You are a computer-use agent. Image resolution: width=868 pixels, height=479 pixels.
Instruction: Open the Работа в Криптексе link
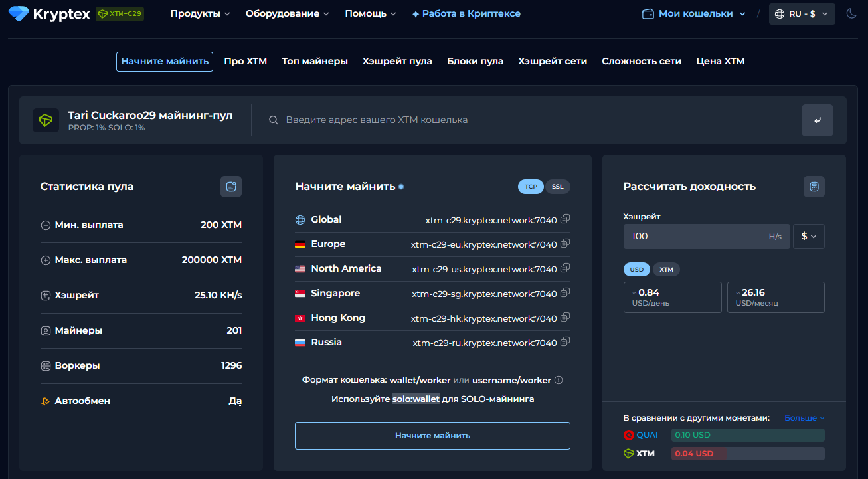tap(466, 14)
